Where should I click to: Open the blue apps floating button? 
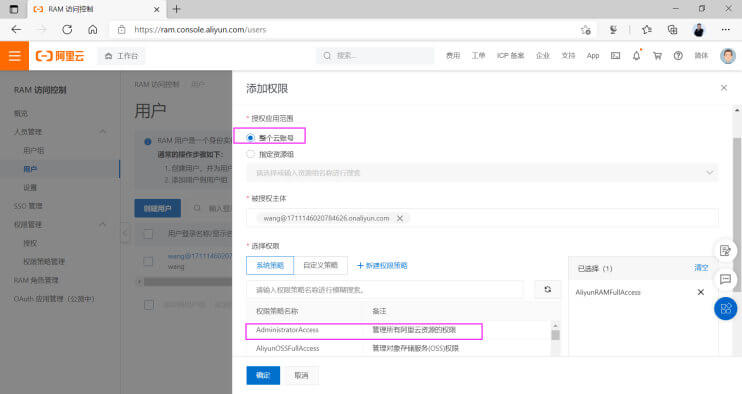point(725,308)
